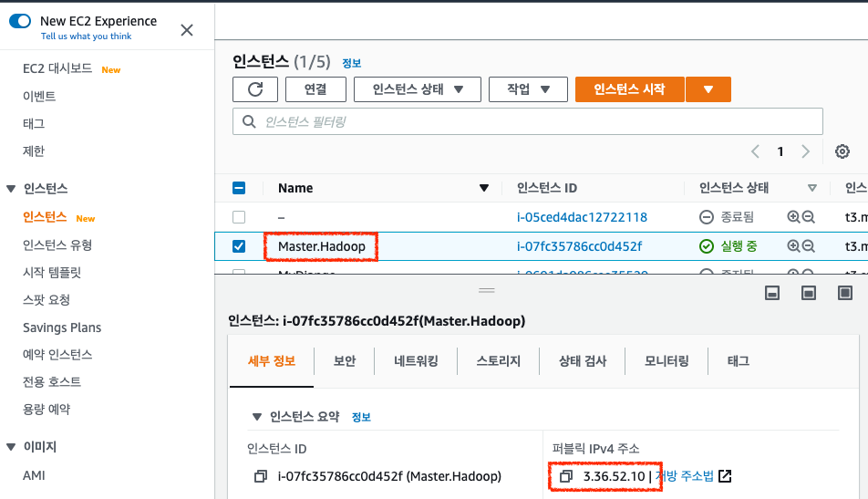Open 시작 템플릿 in the sidebar
Viewport: 868px width, 499px height.
[52, 273]
